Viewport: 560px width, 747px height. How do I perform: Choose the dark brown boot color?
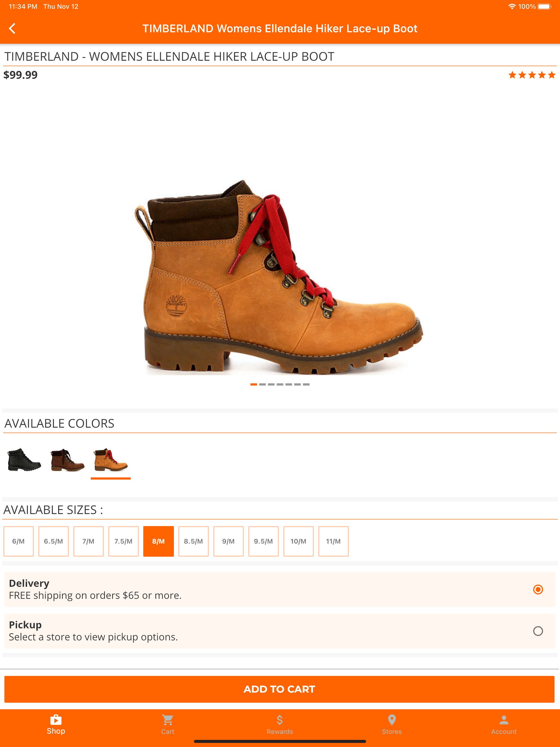pos(67,460)
